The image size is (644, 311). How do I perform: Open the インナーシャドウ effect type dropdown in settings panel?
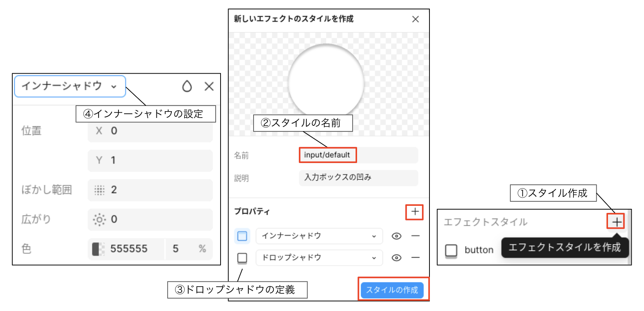pos(70,86)
